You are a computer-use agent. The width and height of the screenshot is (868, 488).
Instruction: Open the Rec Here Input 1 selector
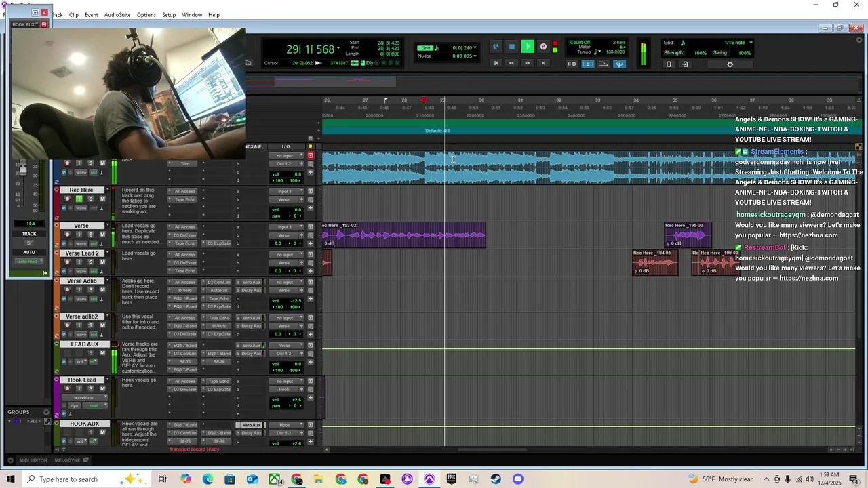[285, 191]
